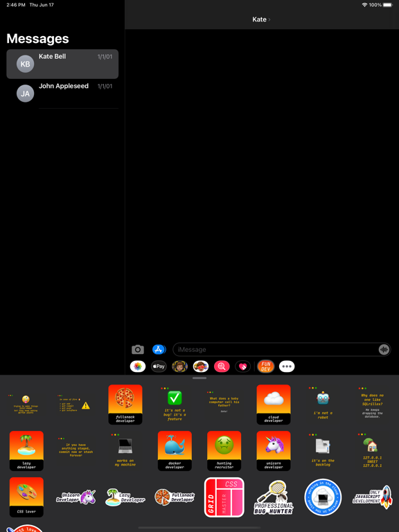Tap the Messages sidebar title
Viewport: 399px width, 532px height.
coord(37,39)
